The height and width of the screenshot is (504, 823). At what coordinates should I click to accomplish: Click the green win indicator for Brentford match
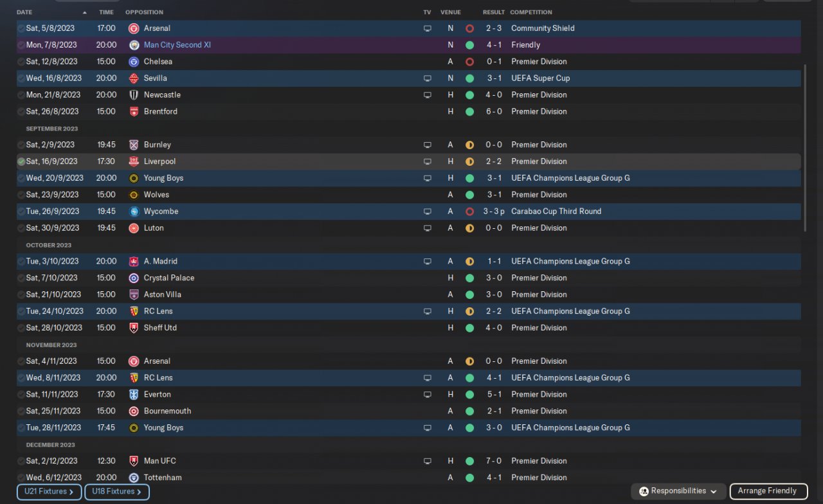click(469, 112)
